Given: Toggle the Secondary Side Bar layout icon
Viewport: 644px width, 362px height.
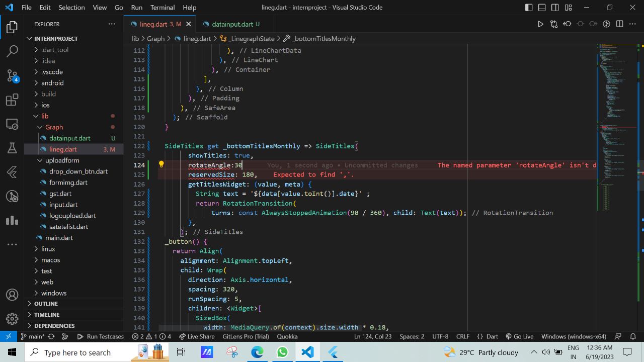Looking at the screenshot, I should point(554,7).
